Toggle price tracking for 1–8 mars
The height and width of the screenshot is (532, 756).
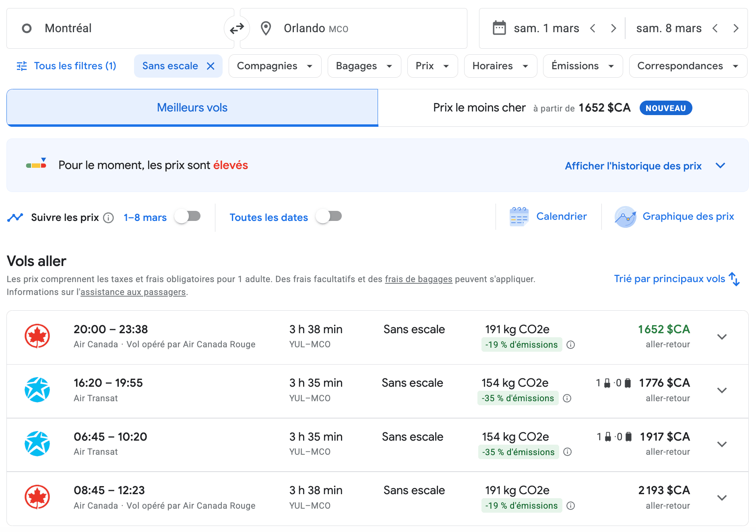click(x=188, y=217)
